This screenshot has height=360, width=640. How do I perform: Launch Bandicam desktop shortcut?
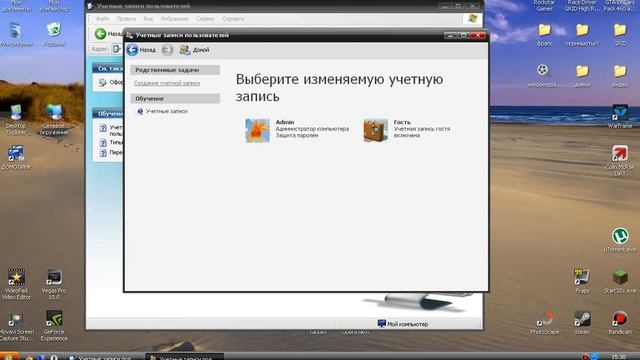620,319
